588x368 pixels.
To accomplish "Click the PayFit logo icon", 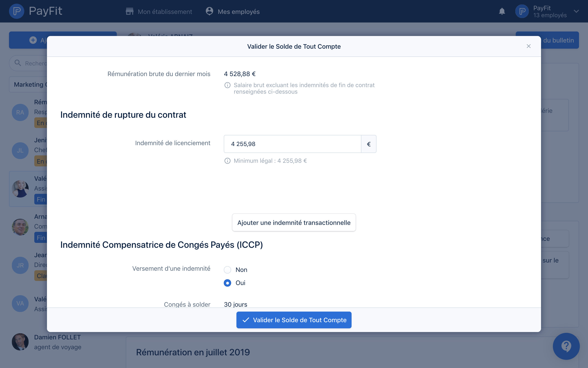I will point(17,11).
